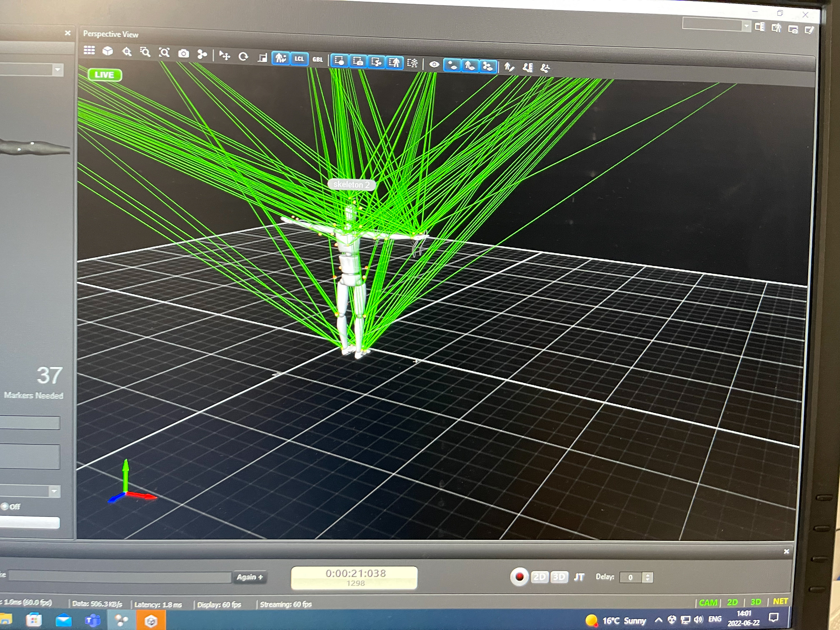The height and width of the screenshot is (630, 840).
Task: Take a viewport snapshot with the camera icon
Action: click(x=183, y=54)
